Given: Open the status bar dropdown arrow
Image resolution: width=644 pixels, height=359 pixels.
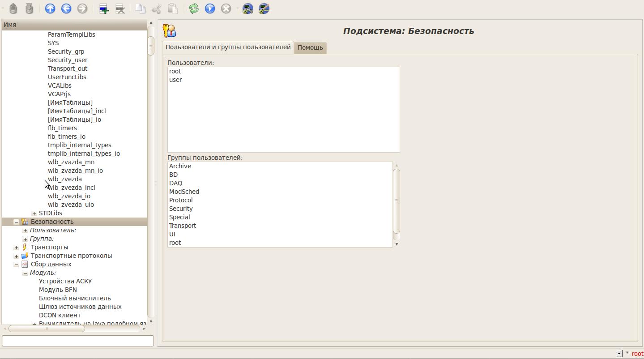Looking at the screenshot, I should point(619,354).
